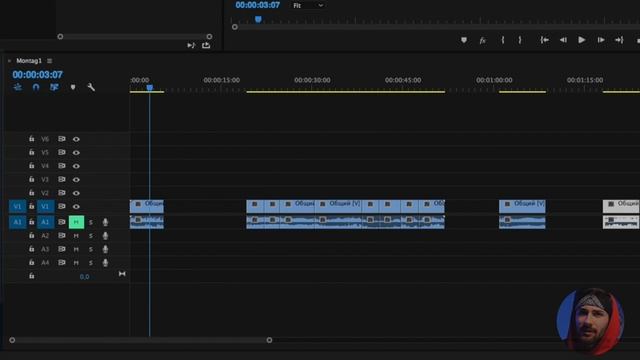This screenshot has width=640, height=360.
Task: Click the export frame icon in source monitor
Action: point(206,45)
